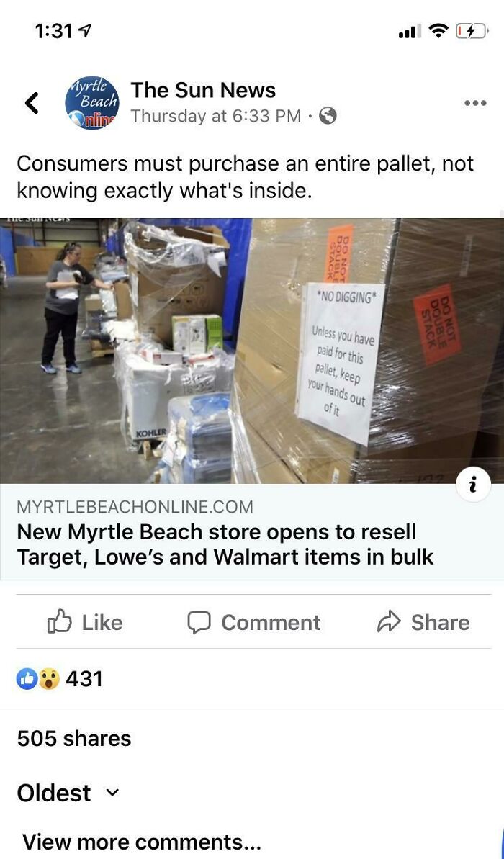Tap the Thursday at 6:33 PM timestamp
The width and height of the screenshot is (504, 859).
point(216,116)
